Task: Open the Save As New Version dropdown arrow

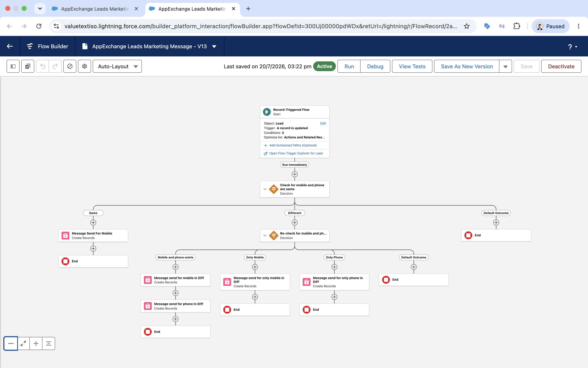Action: tap(505, 66)
